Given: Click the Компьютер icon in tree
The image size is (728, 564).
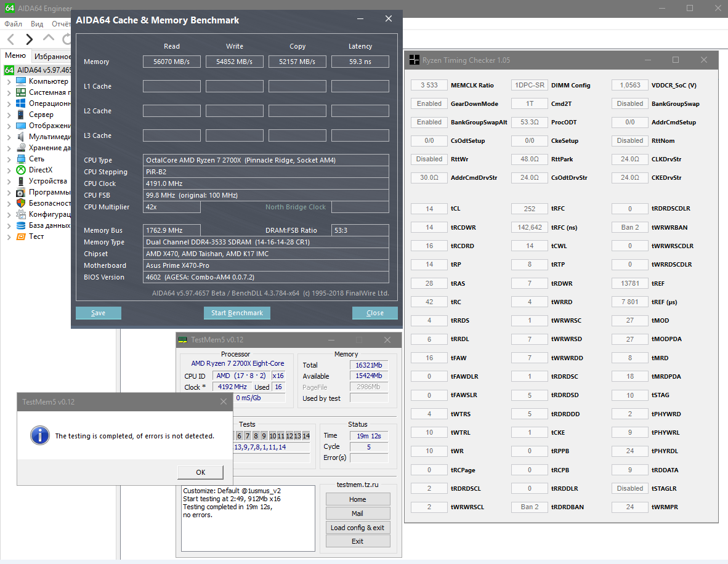Looking at the screenshot, I should click(x=21, y=81).
